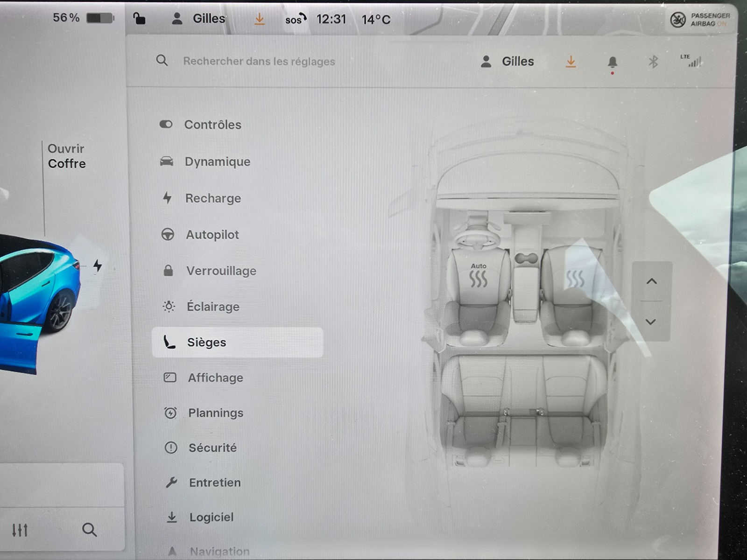Tap the orange software download icon in settings header
Image resolution: width=747 pixels, height=560 pixels.
571,62
